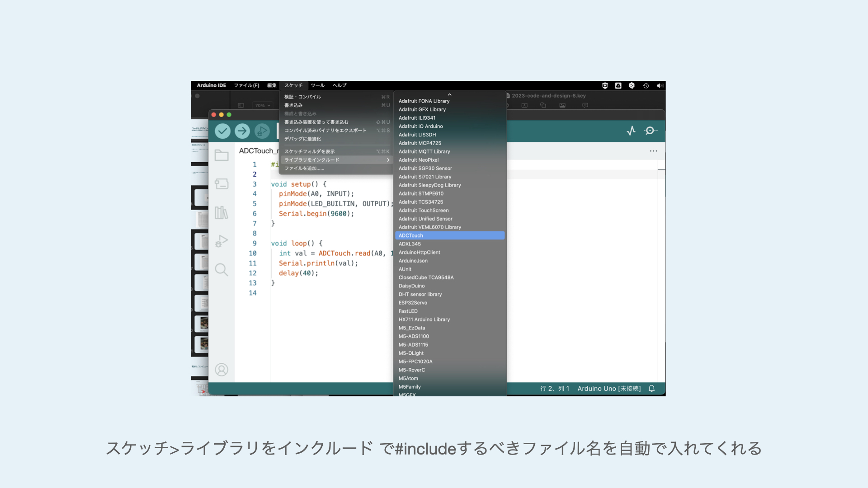The image size is (868, 488).
Task: Click the Arduino Uno [未接続] board status
Action: click(x=609, y=389)
